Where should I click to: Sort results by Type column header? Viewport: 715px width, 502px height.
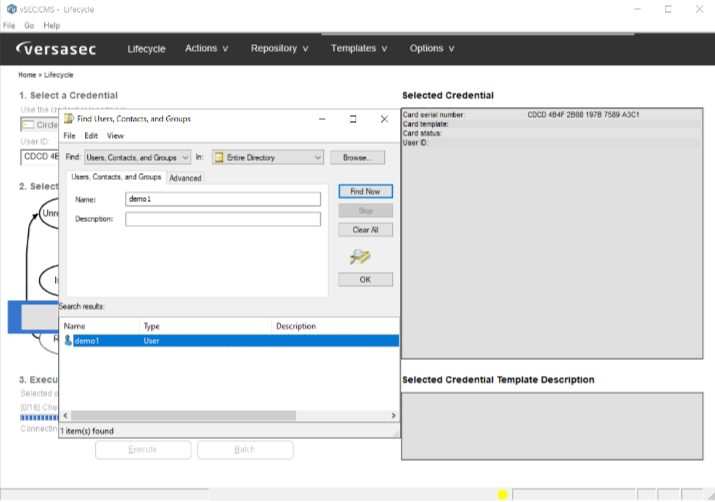click(205, 326)
